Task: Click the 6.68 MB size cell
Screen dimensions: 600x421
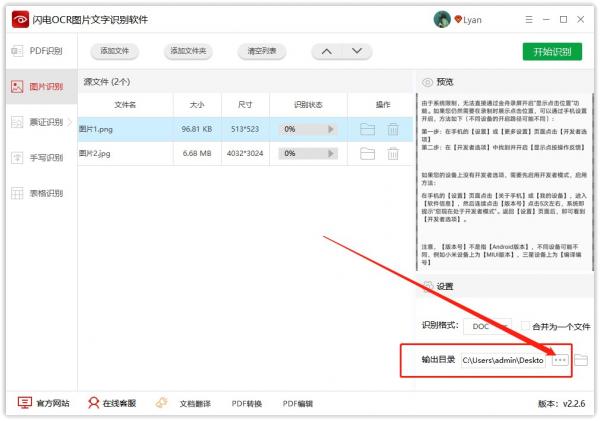Action: point(197,153)
